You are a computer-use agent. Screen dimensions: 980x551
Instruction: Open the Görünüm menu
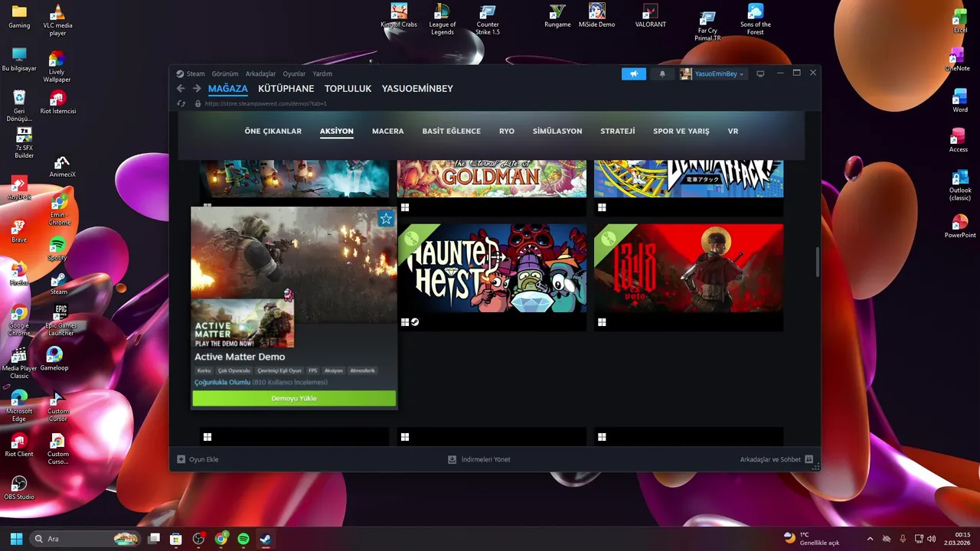(x=225, y=73)
